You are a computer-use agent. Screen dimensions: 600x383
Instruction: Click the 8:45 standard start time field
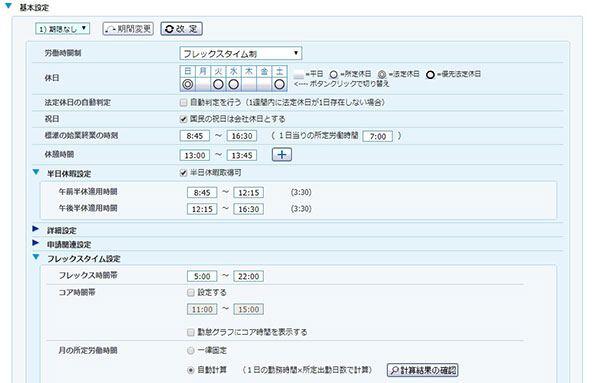pos(195,136)
